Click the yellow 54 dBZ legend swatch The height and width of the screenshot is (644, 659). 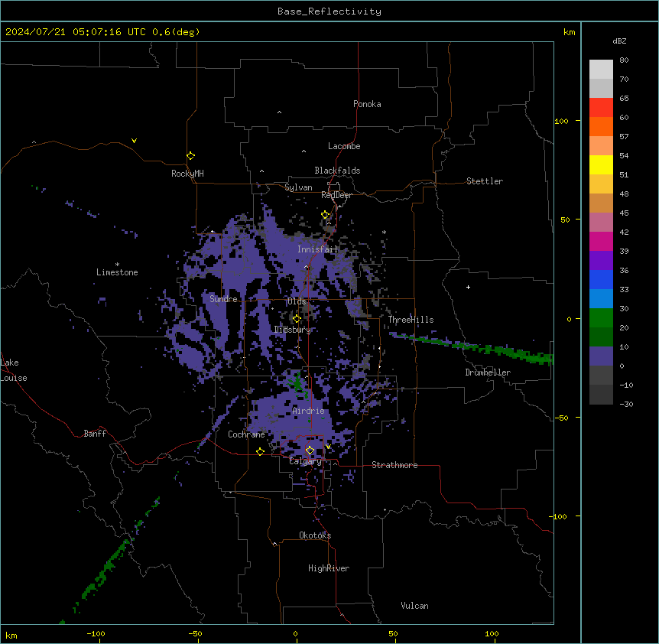[x=601, y=164]
